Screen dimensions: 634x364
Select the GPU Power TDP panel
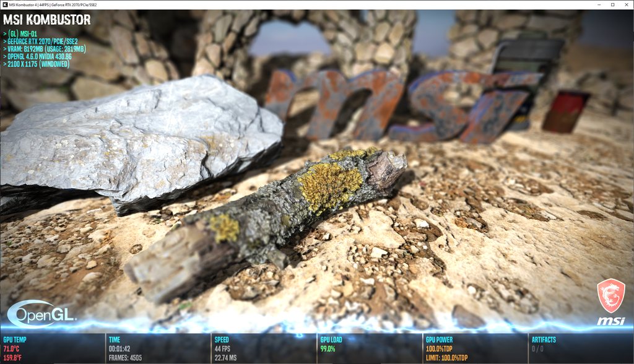tap(475, 349)
